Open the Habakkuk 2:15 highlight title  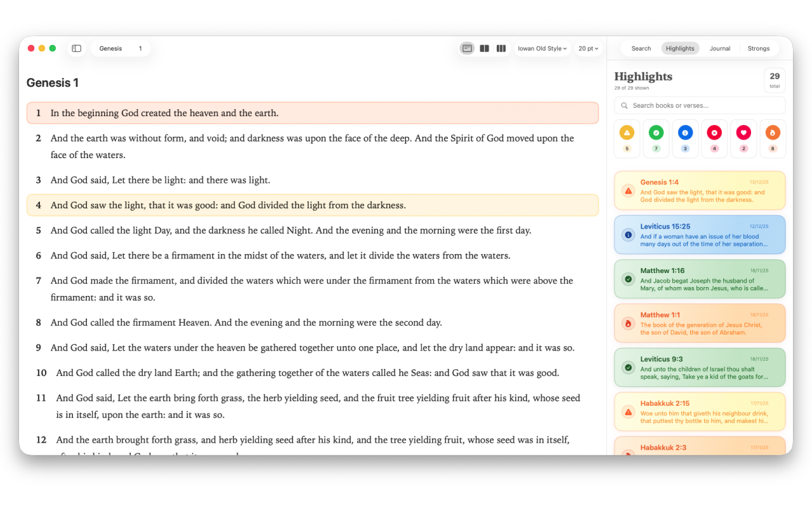(665, 403)
